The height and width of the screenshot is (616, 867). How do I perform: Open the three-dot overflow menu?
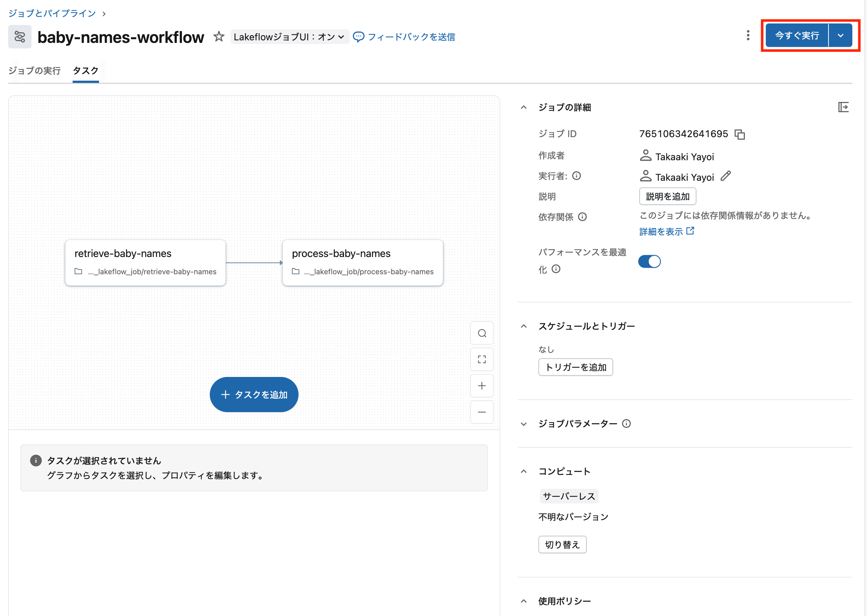[748, 35]
